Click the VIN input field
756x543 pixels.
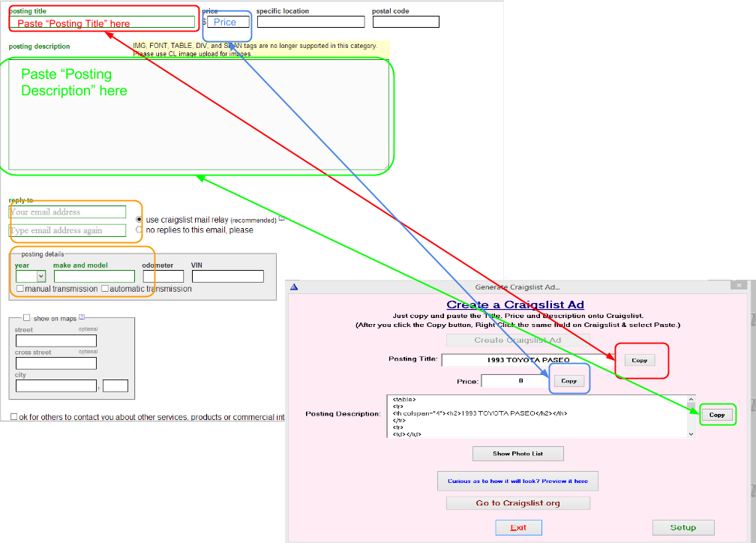[228, 276]
